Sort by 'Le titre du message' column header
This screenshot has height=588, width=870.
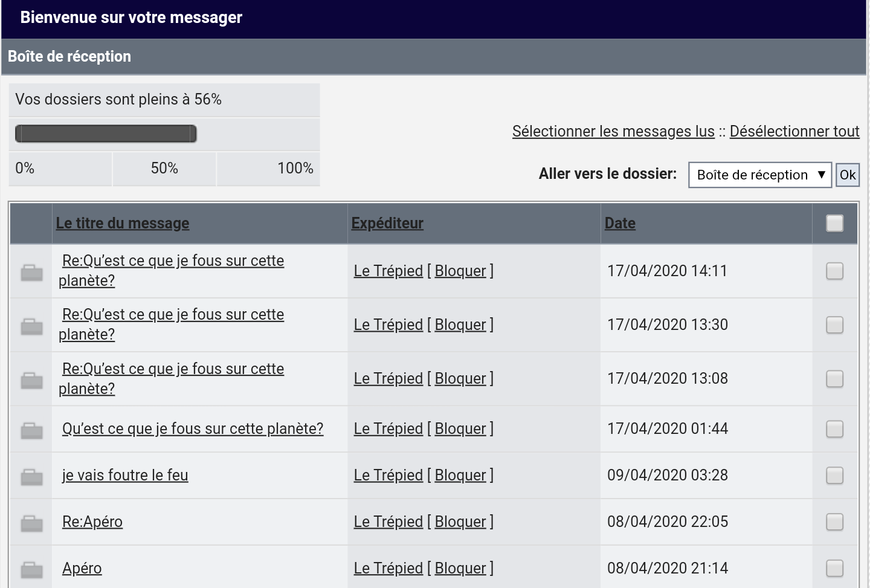coord(123,223)
